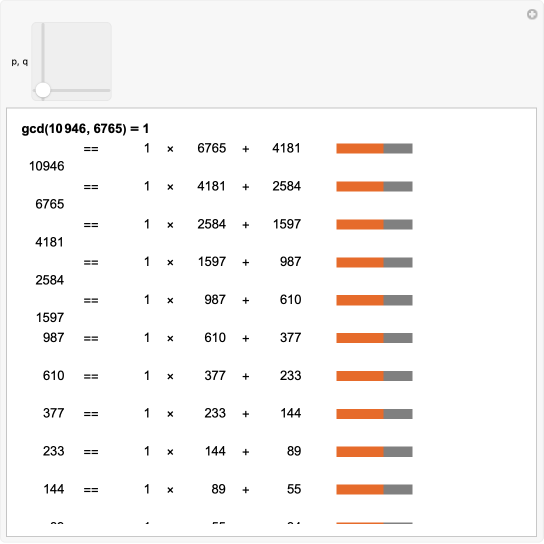Click the left-side number 377
The width and height of the screenshot is (544, 544).
[53, 413]
